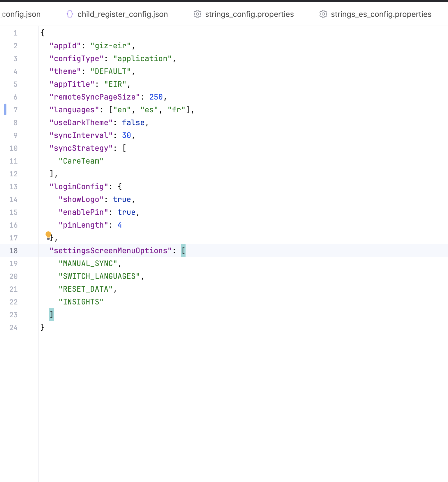The height and width of the screenshot is (482, 448).
Task: Click the "EIR" value
Action: click(115, 84)
